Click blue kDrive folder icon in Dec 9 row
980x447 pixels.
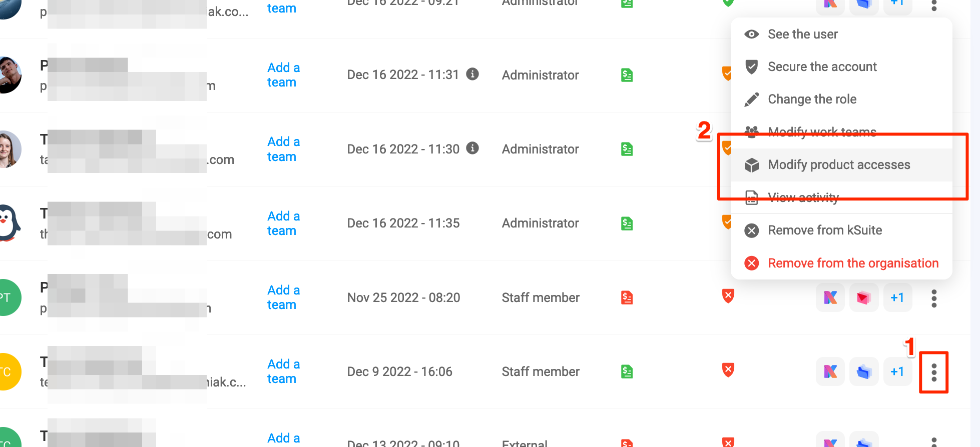click(x=864, y=371)
